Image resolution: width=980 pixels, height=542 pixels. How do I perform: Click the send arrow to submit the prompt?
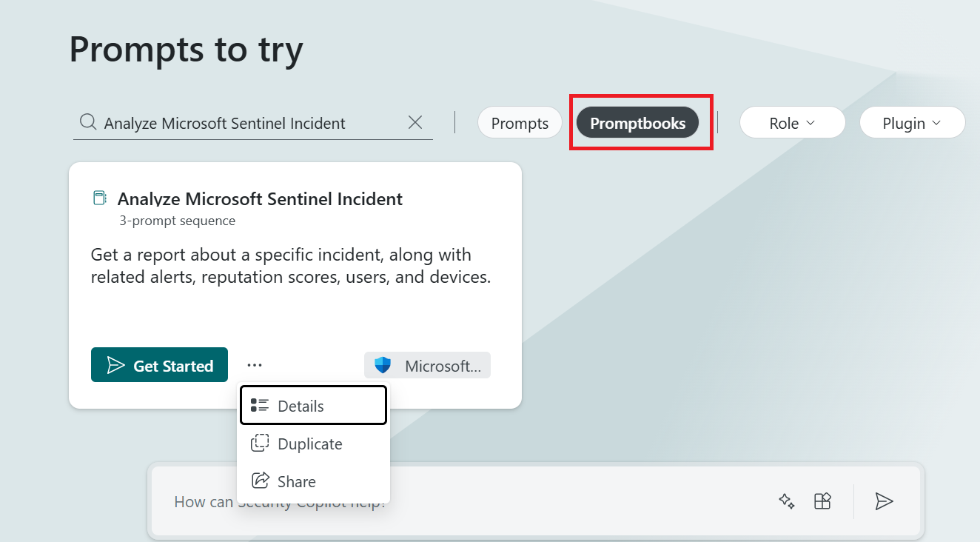click(x=885, y=501)
